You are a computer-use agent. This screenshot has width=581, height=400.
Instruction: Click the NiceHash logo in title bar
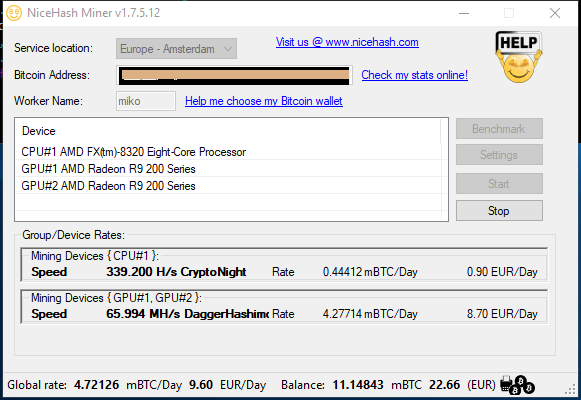(x=14, y=13)
